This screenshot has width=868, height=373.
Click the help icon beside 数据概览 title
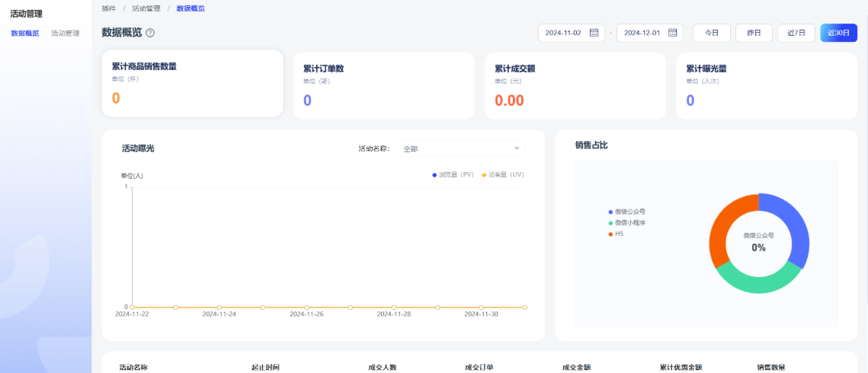(150, 33)
